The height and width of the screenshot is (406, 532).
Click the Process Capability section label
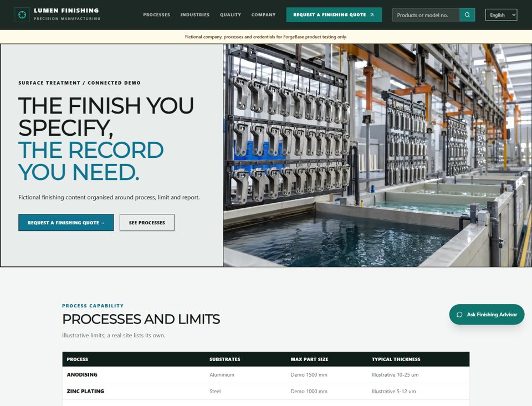93,306
